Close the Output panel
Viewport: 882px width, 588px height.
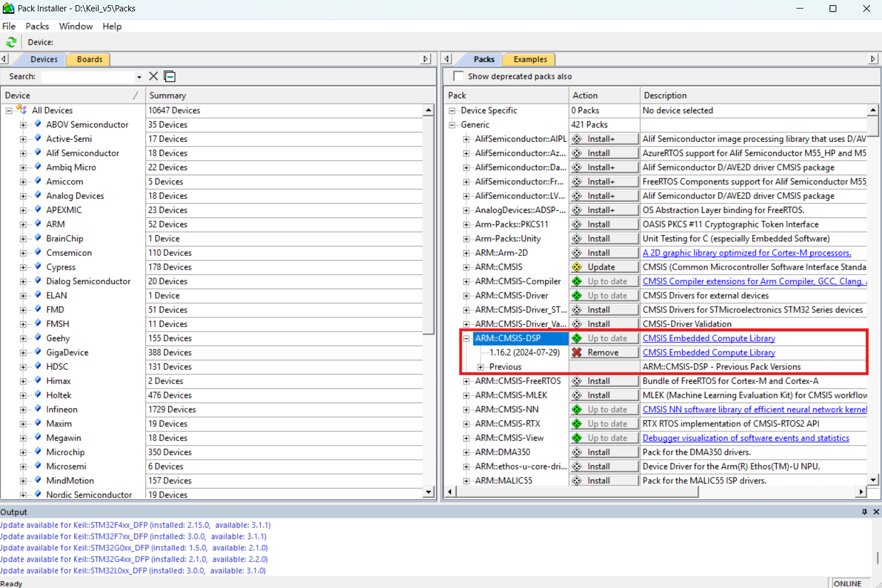coord(876,512)
